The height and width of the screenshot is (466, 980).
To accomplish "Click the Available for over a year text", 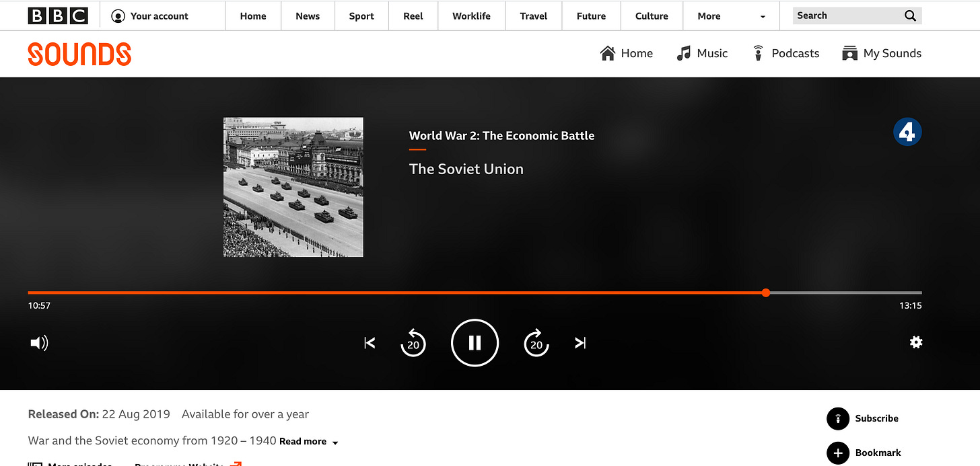I will [245, 414].
